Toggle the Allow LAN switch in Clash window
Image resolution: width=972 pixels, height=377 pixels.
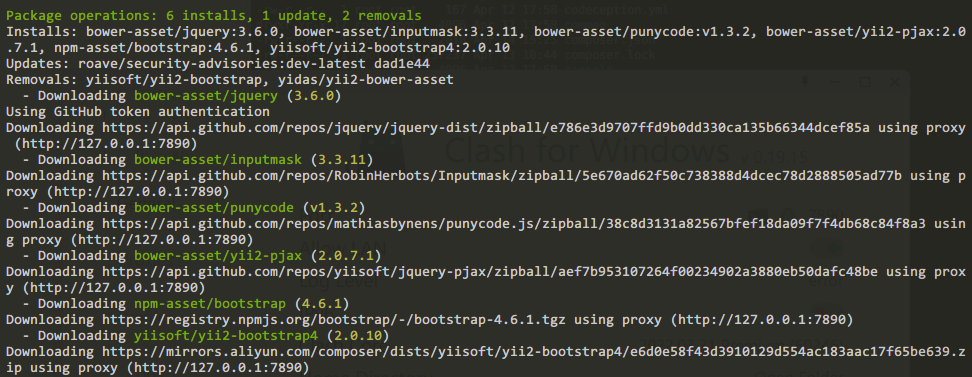coord(827,249)
